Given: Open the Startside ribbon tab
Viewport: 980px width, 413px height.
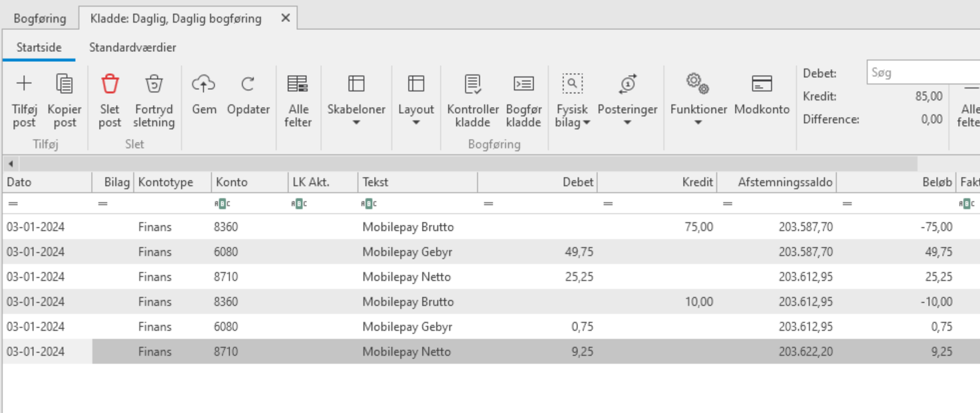Looking at the screenshot, I should [39, 47].
